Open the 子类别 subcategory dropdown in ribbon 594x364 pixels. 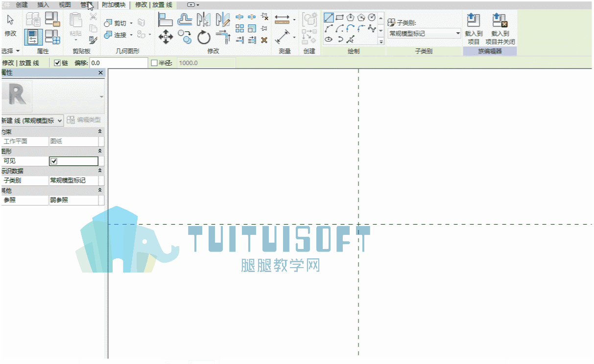click(x=425, y=34)
